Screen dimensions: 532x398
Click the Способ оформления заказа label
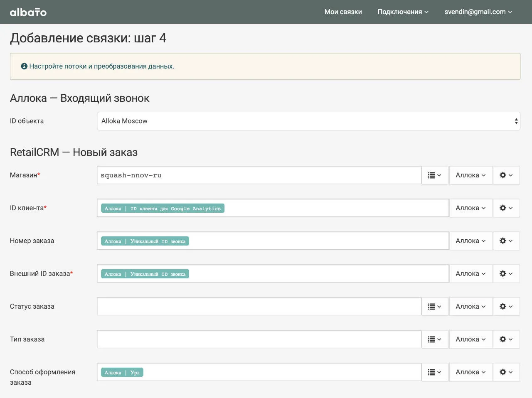click(x=43, y=377)
